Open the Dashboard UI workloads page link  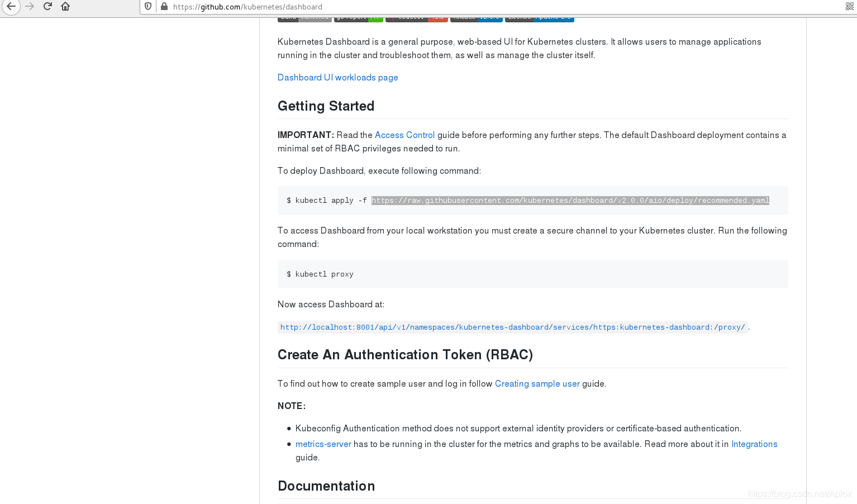[x=338, y=78]
